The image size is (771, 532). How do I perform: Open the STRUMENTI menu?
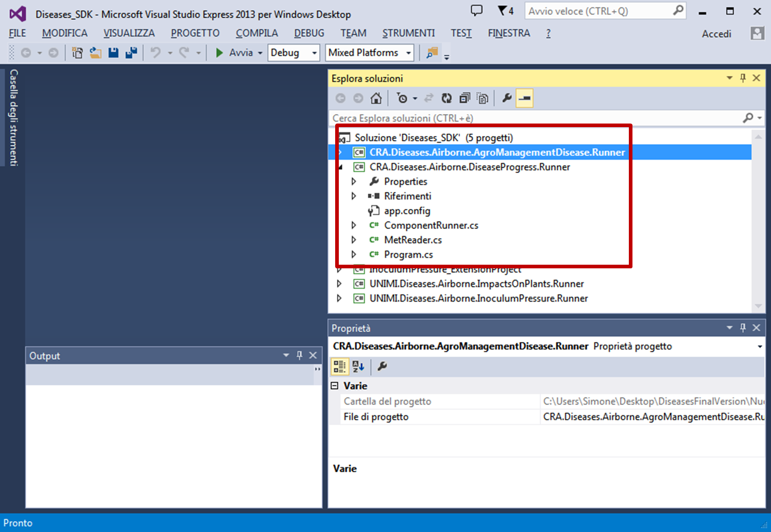tap(408, 33)
